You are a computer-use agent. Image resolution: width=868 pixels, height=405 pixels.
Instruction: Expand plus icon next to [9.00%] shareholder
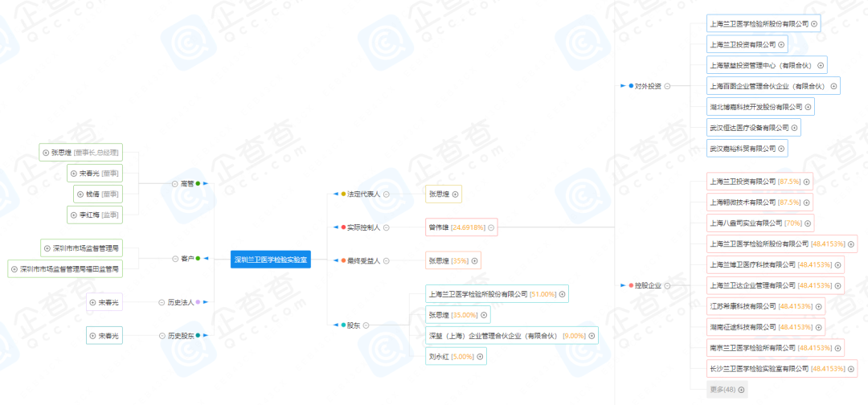pyautogui.click(x=592, y=335)
